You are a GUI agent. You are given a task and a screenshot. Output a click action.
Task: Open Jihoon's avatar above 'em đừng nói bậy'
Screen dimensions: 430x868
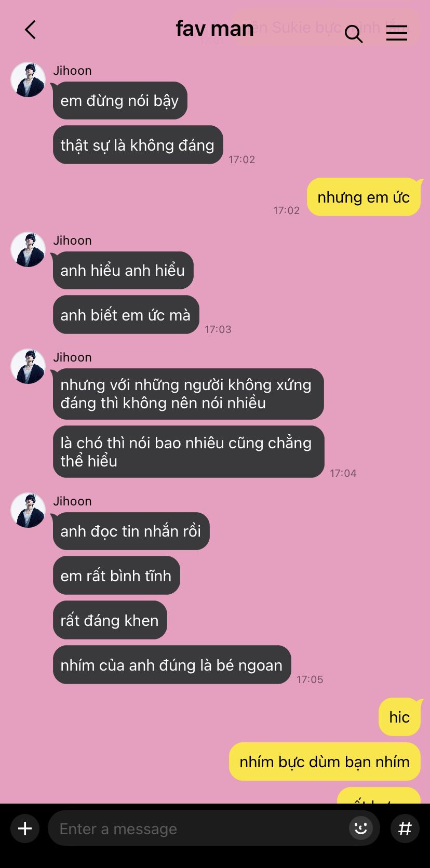[x=28, y=79]
